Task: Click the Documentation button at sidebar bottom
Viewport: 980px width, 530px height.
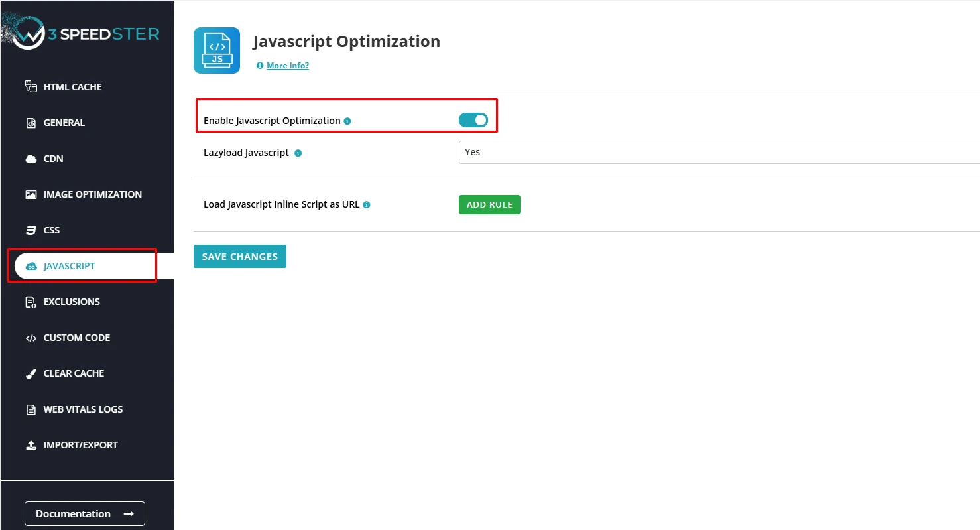Action: click(x=84, y=513)
